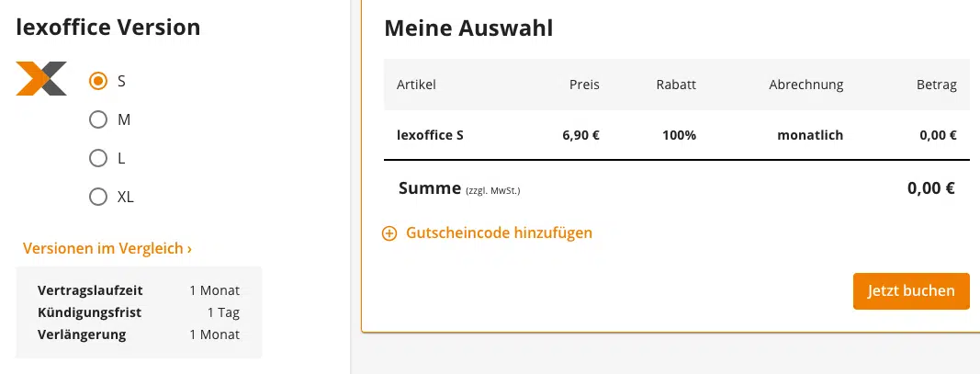This screenshot has width=980, height=374.
Task: Switch to the XL version
Action: (98, 197)
